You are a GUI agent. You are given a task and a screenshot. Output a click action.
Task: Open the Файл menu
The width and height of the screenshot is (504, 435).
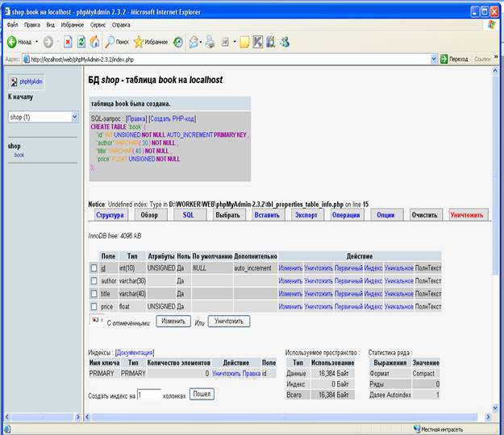[13, 25]
